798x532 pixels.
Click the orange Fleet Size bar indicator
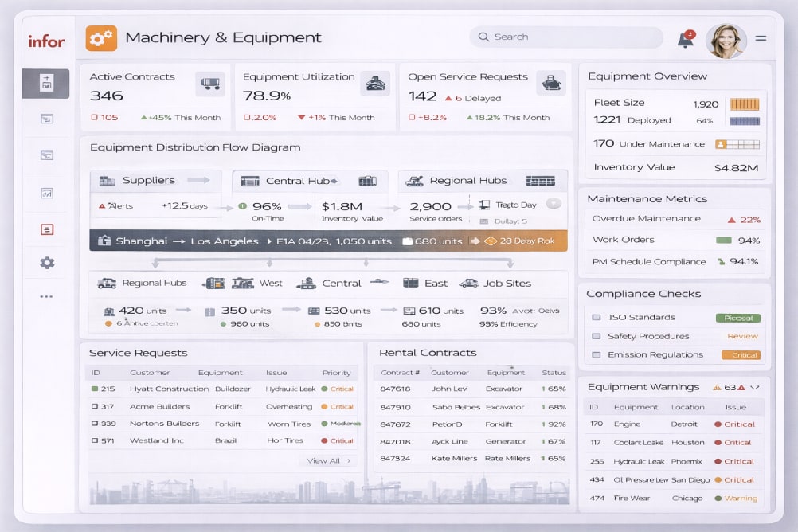(x=744, y=104)
